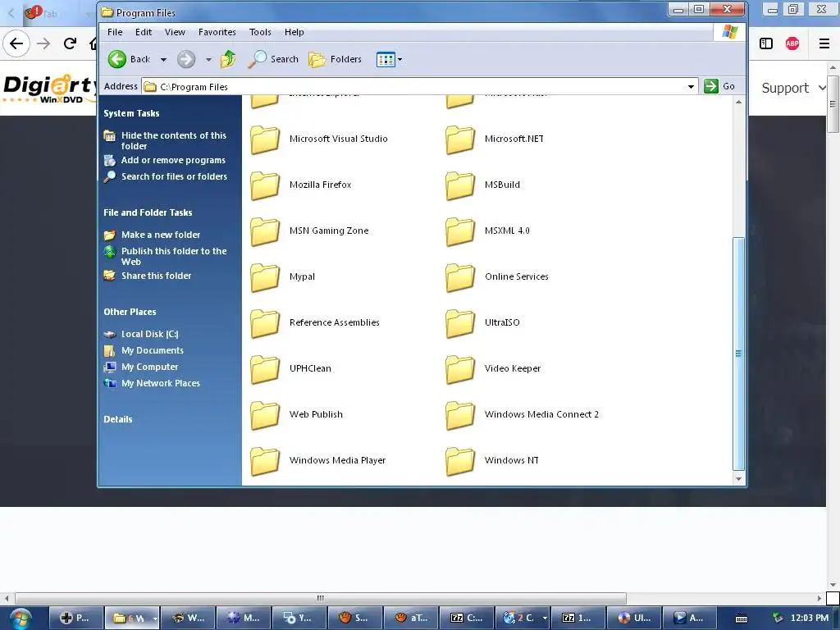Click Search for files or folders
Viewport: 840px width, 630px height.
pyautogui.click(x=174, y=176)
